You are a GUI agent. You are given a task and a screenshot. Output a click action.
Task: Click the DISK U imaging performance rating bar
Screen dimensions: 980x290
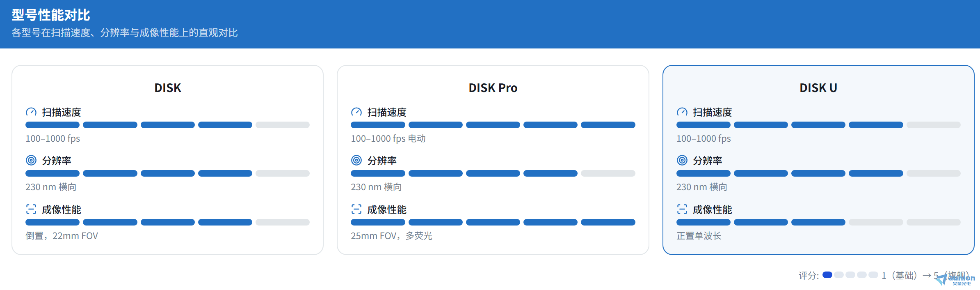pos(818,222)
